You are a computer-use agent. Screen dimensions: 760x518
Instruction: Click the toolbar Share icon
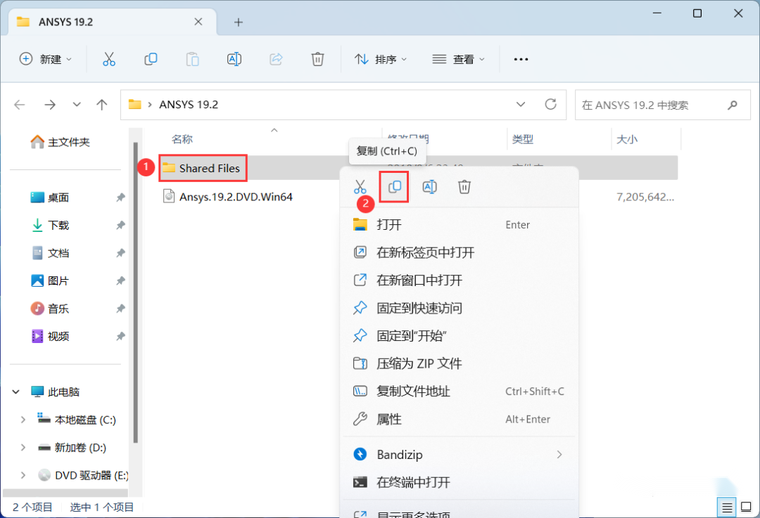[x=276, y=59]
